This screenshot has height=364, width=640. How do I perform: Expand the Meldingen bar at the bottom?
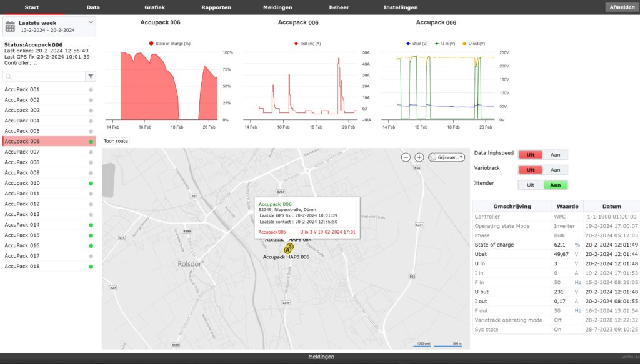point(321,357)
